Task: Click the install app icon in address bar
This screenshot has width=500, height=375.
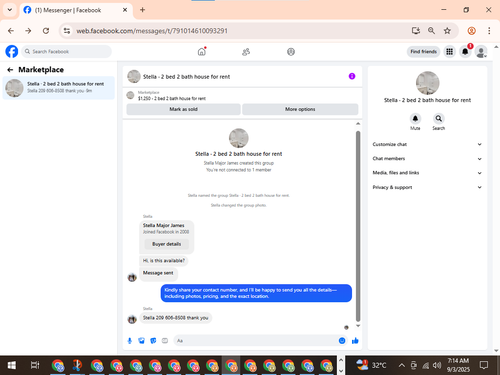Action: click(x=415, y=31)
